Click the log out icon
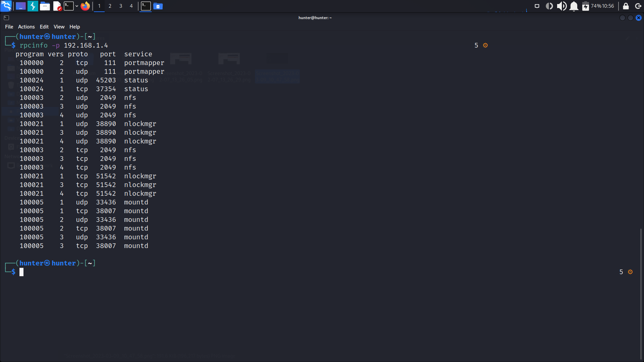Screen dimensions: 644x362 point(638,6)
